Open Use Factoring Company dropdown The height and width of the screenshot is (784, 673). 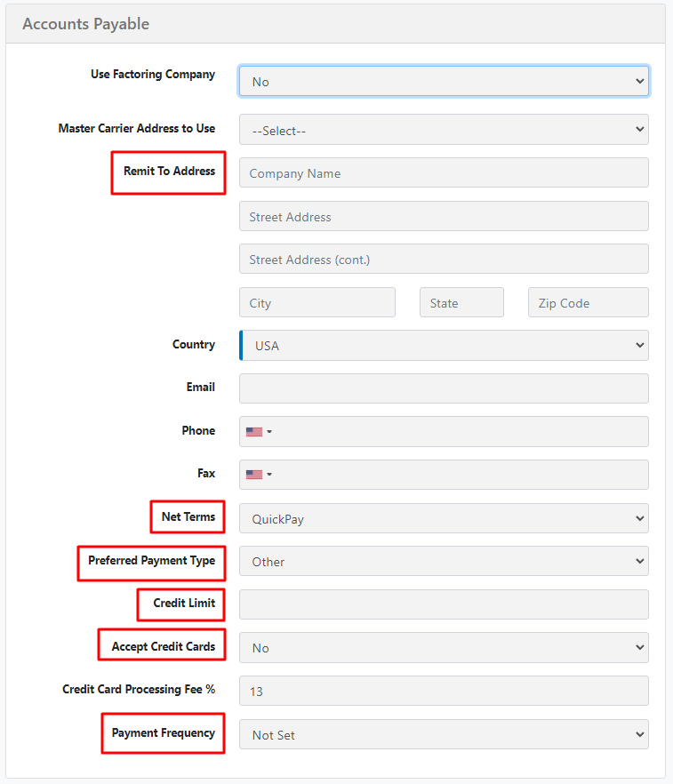(x=444, y=81)
